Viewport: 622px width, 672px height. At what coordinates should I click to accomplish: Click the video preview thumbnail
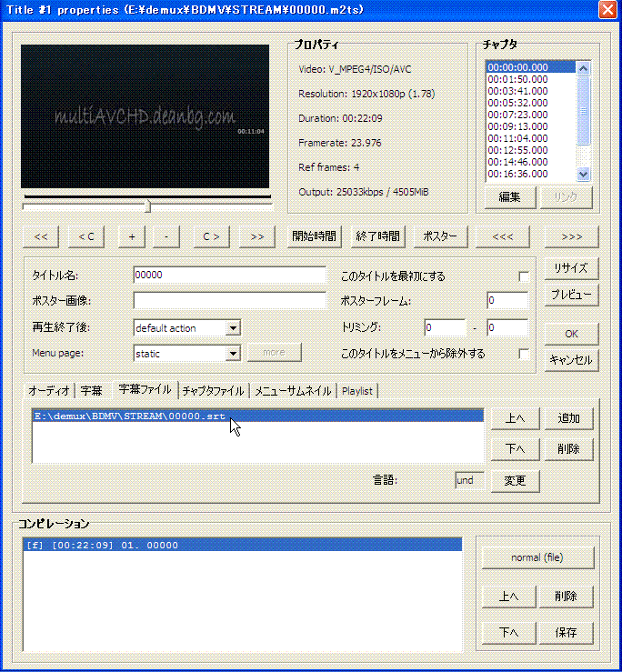(145, 116)
